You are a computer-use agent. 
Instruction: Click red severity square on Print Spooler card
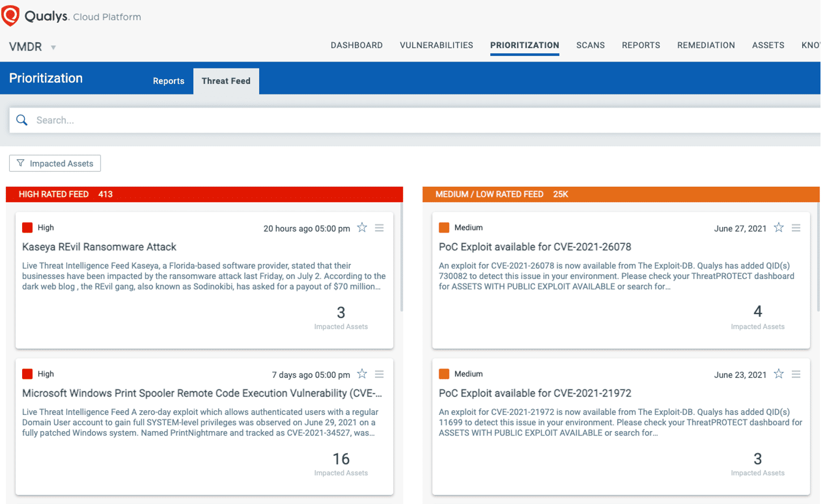pyautogui.click(x=27, y=374)
